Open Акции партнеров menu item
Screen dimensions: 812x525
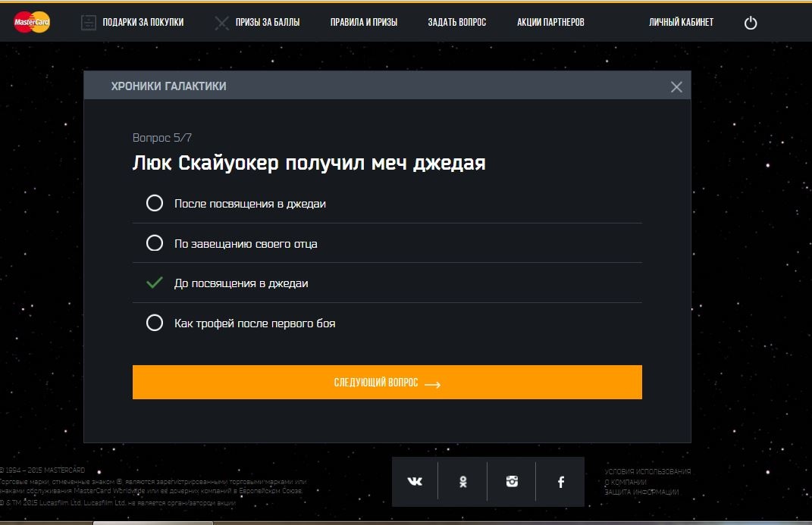click(550, 23)
